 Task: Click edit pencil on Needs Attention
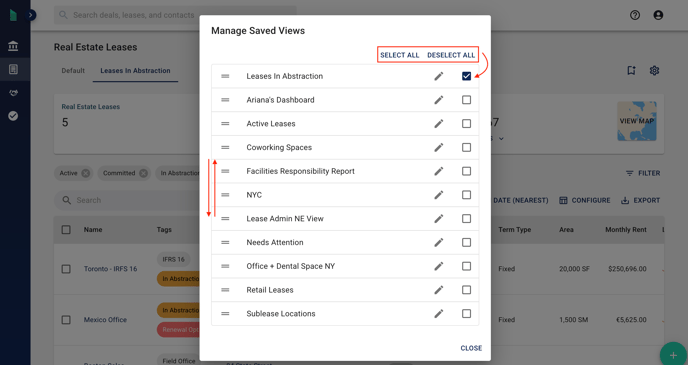point(438,242)
